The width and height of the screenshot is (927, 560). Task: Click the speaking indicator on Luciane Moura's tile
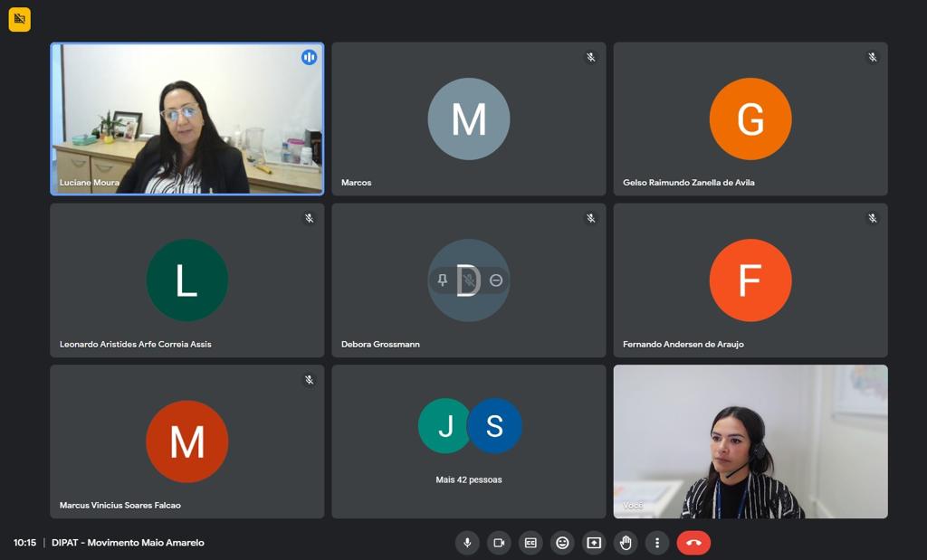[310, 57]
